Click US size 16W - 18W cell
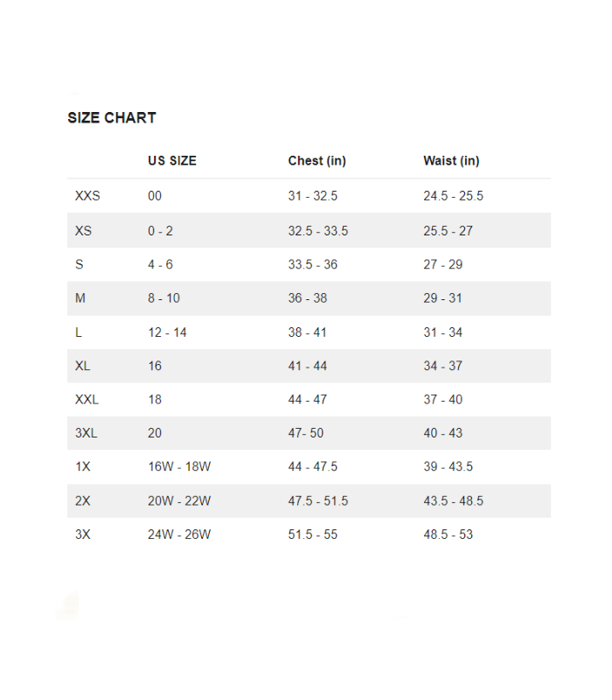This screenshot has height=700, width=612. [179, 466]
